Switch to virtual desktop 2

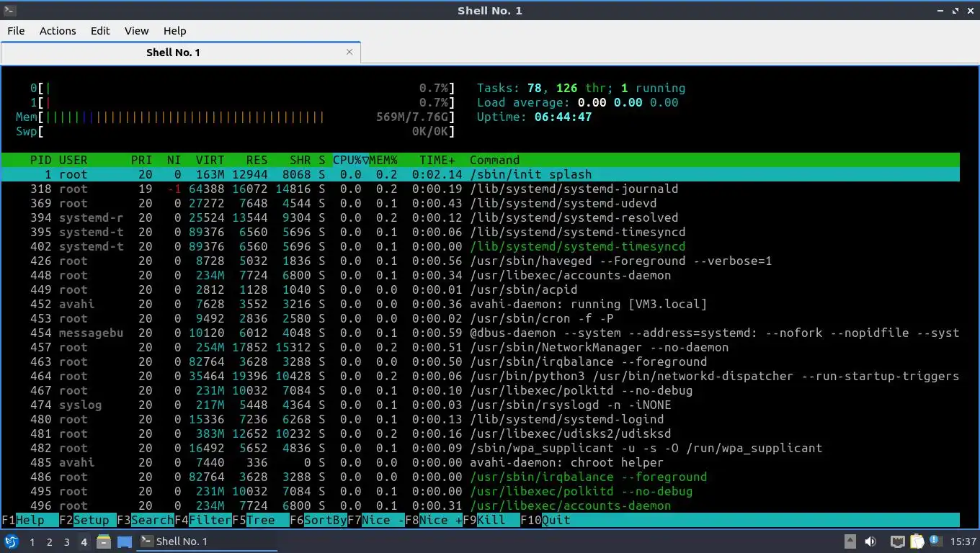pyautogui.click(x=49, y=541)
